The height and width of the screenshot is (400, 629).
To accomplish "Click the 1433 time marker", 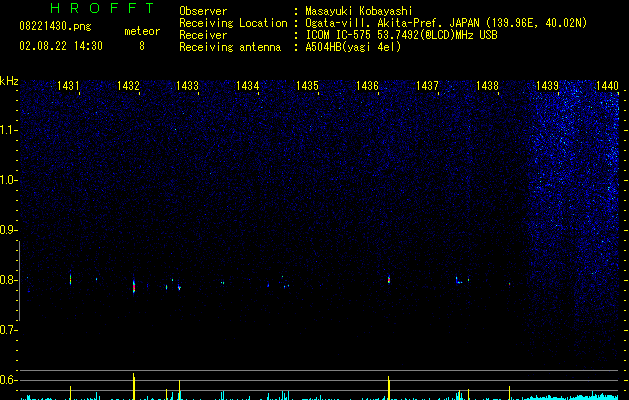I will point(187,86).
